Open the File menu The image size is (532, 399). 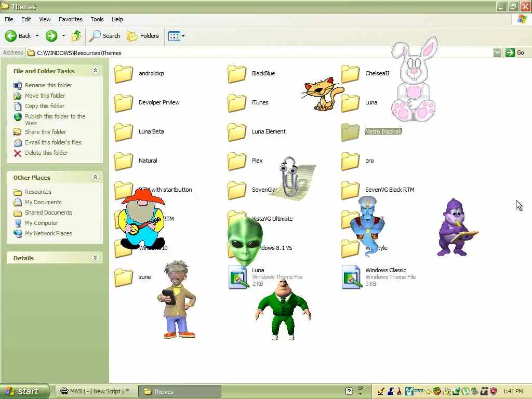(x=9, y=19)
